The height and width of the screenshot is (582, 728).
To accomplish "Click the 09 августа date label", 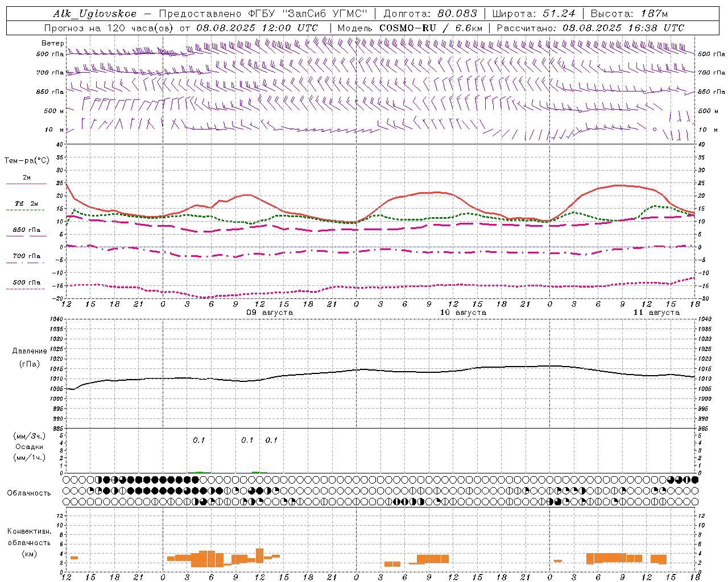I will pyautogui.click(x=270, y=313).
